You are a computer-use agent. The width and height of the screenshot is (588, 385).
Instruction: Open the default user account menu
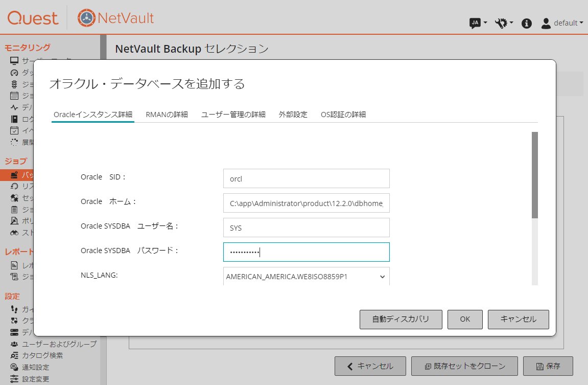(562, 24)
